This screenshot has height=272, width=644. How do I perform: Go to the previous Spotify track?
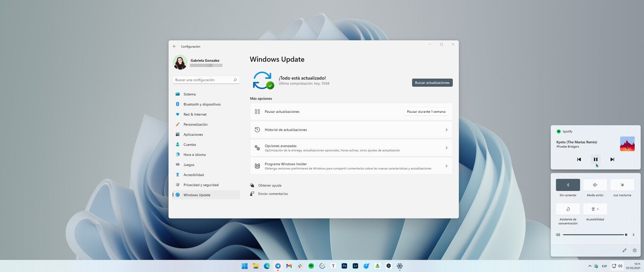point(579,160)
